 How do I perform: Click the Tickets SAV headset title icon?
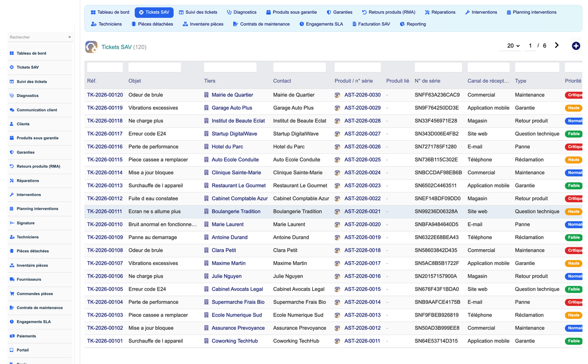91,47
